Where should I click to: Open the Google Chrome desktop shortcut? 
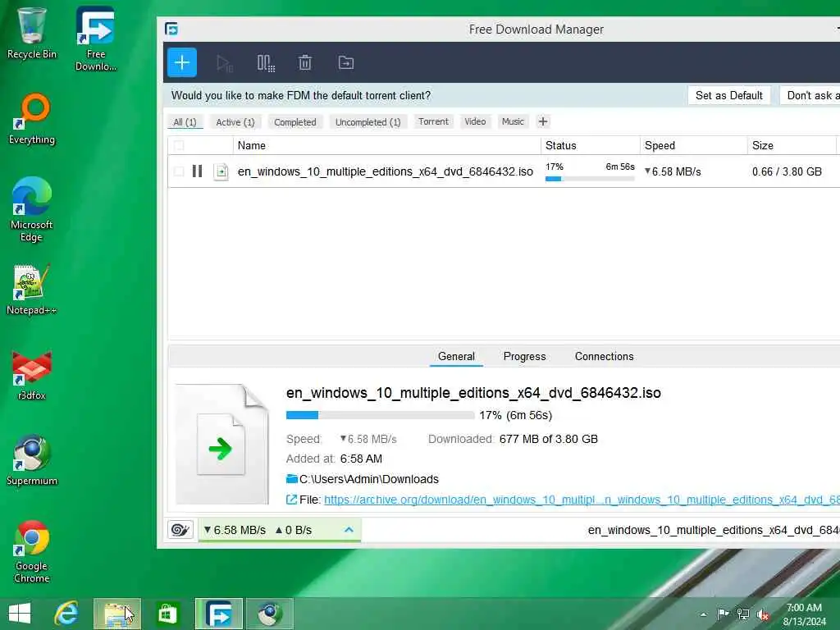coord(32,551)
